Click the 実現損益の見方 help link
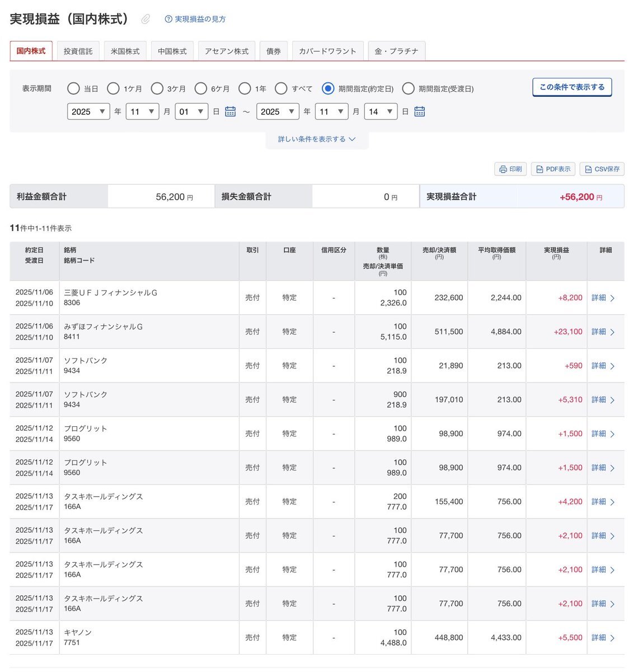The height and width of the screenshot is (672, 633). 195,19
